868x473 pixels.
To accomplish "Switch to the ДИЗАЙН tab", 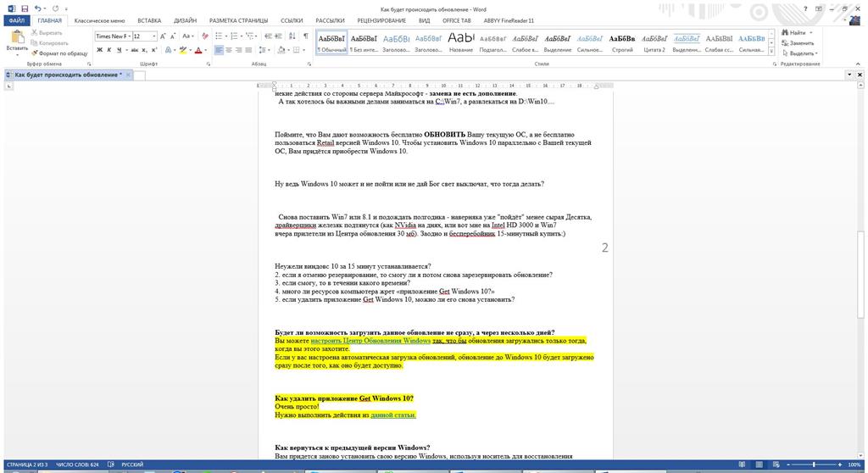I will point(185,20).
